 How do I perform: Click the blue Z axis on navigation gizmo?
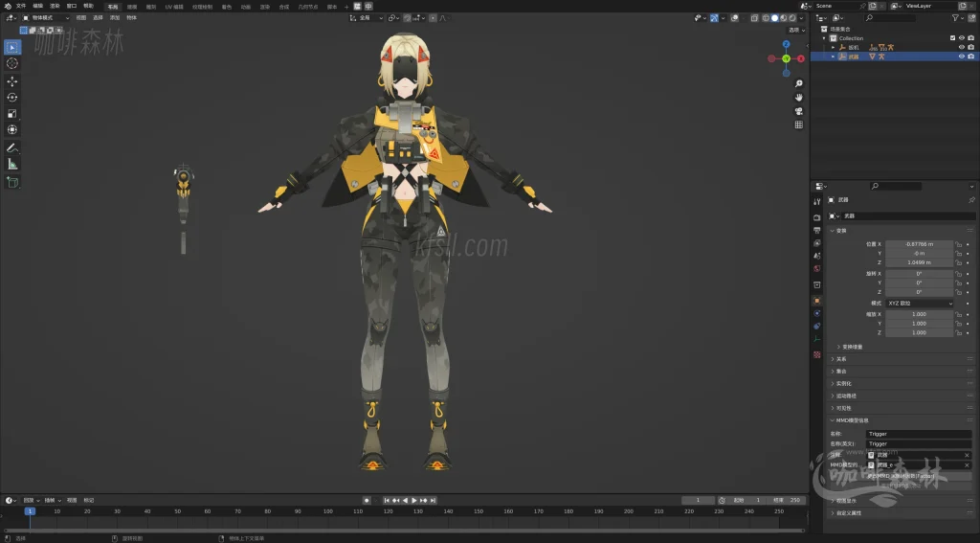[x=787, y=44]
